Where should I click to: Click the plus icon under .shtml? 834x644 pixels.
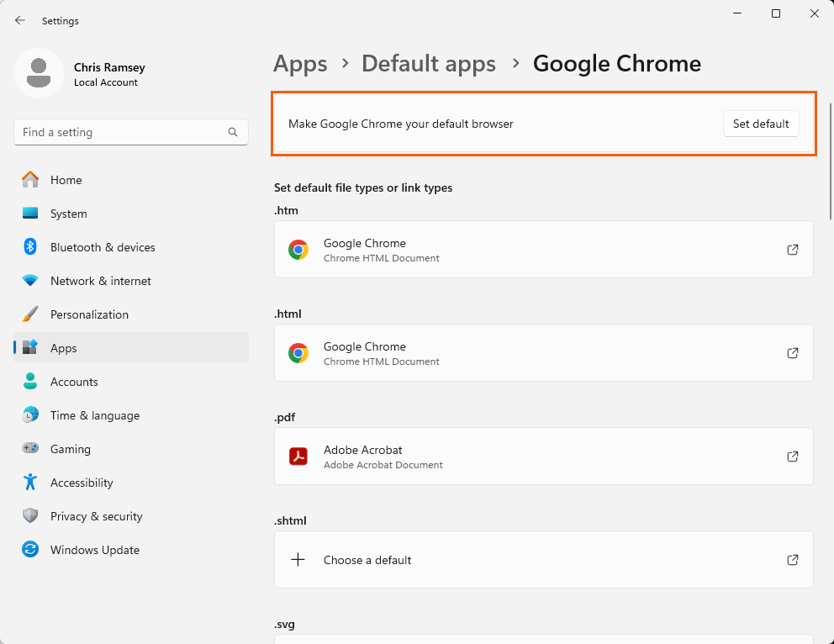tap(298, 559)
